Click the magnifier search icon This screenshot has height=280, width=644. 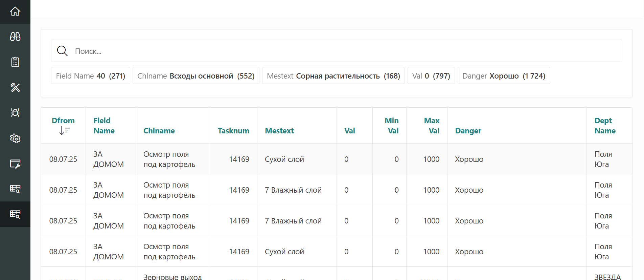[62, 51]
